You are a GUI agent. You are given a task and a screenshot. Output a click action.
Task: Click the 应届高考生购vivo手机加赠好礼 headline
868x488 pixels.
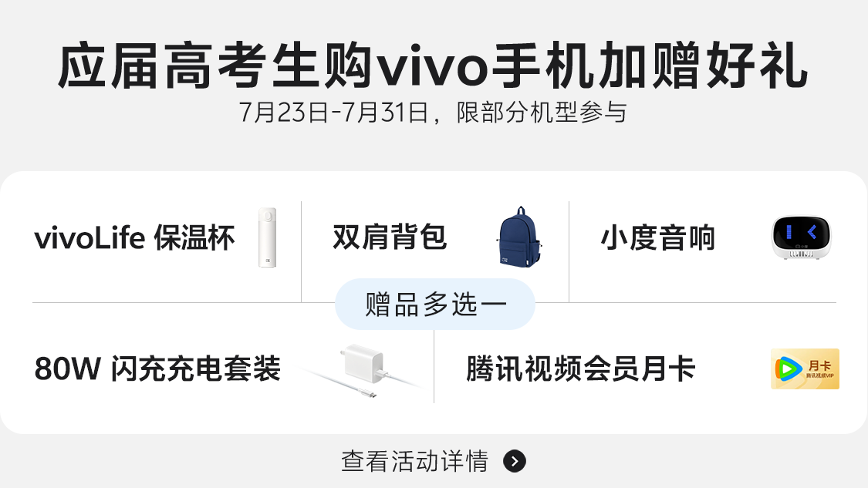(434, 66)
